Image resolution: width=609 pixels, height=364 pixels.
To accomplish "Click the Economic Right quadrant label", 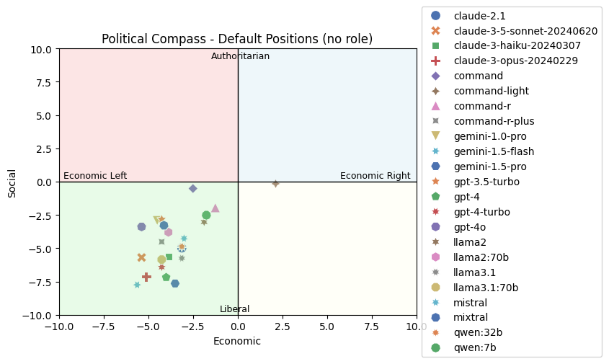I will [x=375, y=176].
